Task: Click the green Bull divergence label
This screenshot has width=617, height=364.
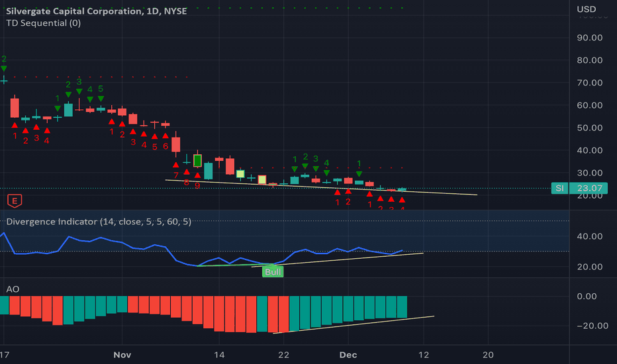Action: pyautogui.click(x=273, y=272)
